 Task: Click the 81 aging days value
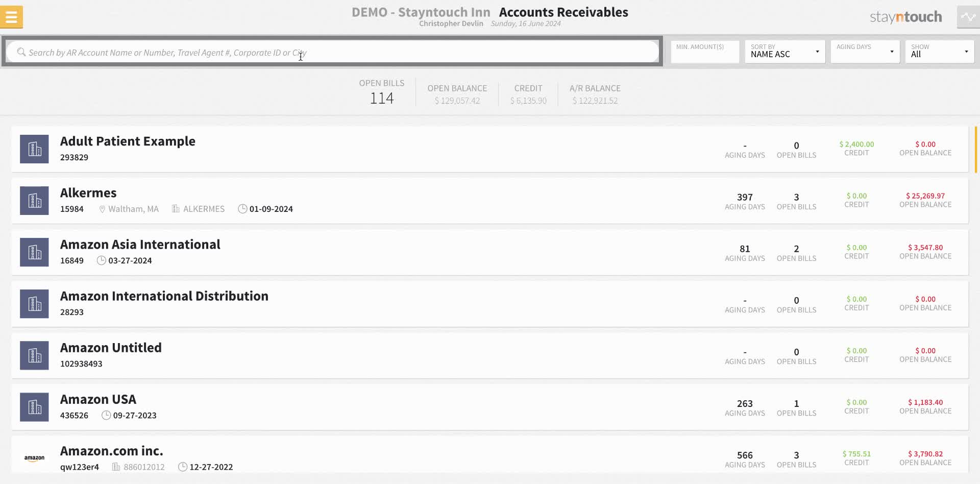[745, 249]
